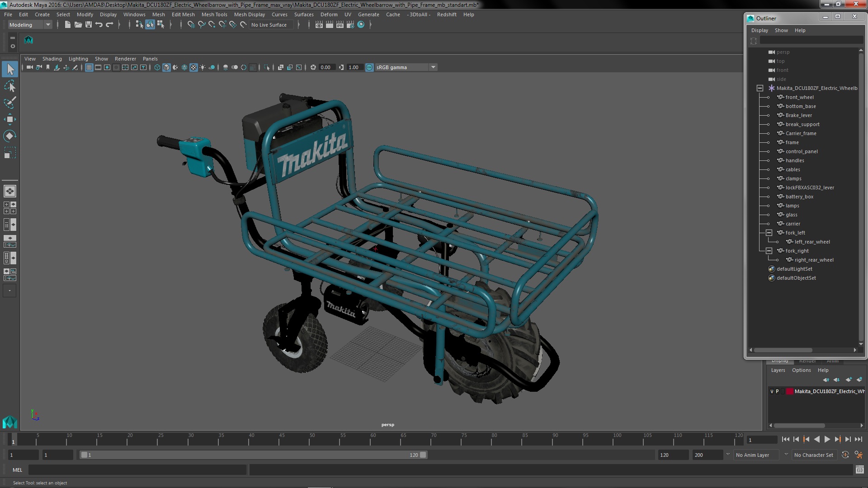Open the Redshift menu

click(447, 14)
